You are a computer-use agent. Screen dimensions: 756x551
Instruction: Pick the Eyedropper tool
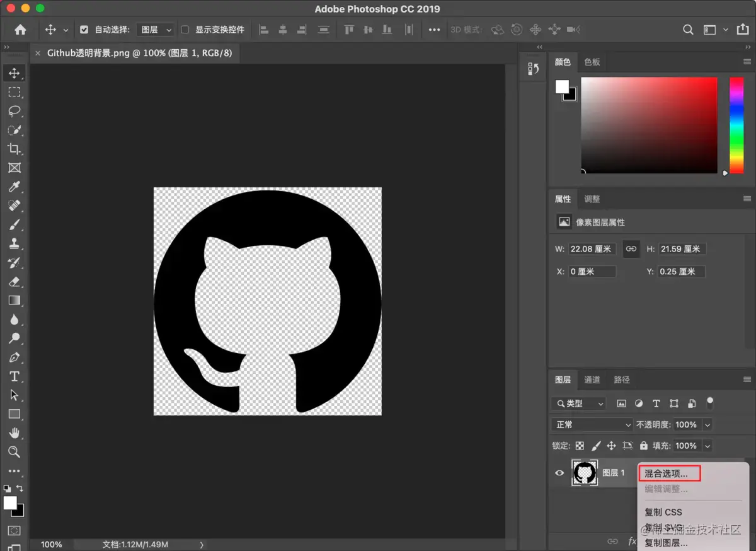tap(14, 187)
